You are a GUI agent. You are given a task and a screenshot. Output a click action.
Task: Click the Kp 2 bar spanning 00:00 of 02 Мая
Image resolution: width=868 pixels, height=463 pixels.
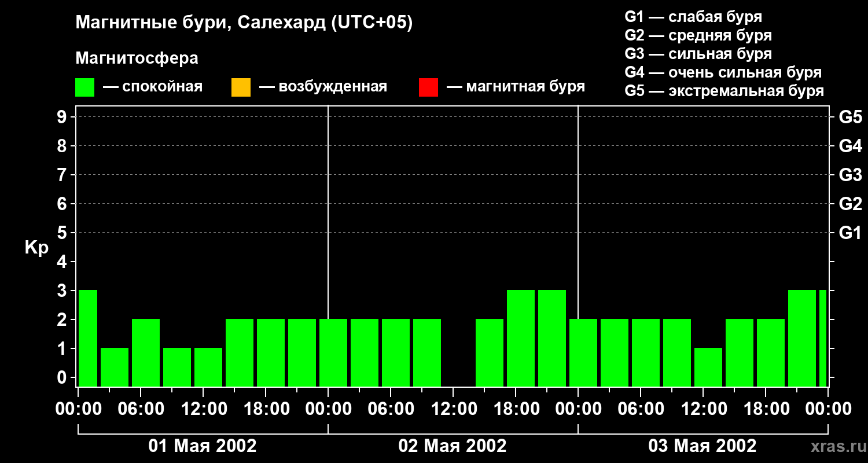[333, 352]
